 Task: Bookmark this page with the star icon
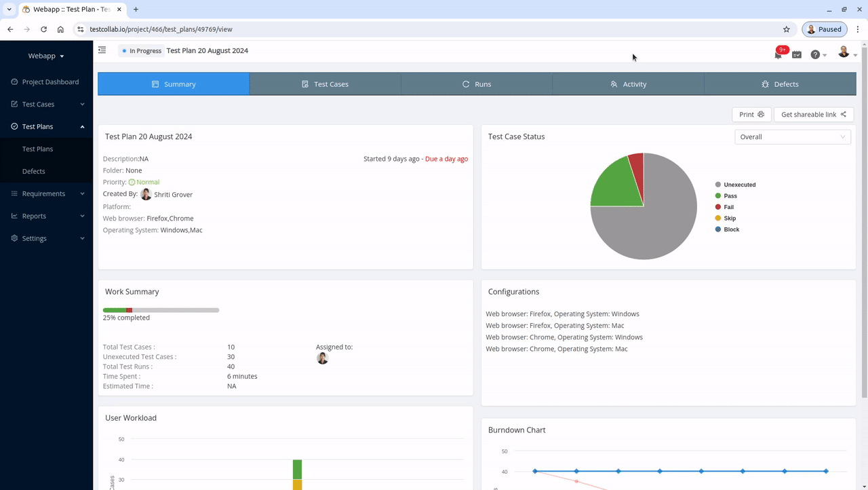click(x=787, y=29)
